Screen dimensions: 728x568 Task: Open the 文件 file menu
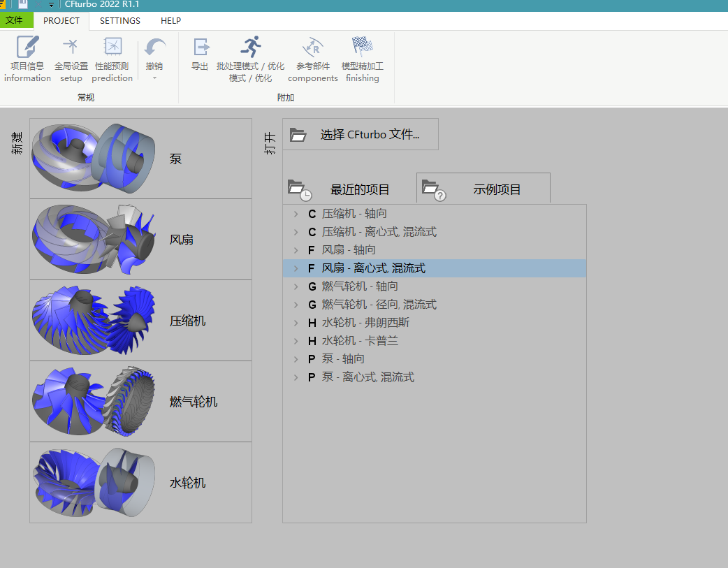[x=15, y=21]
